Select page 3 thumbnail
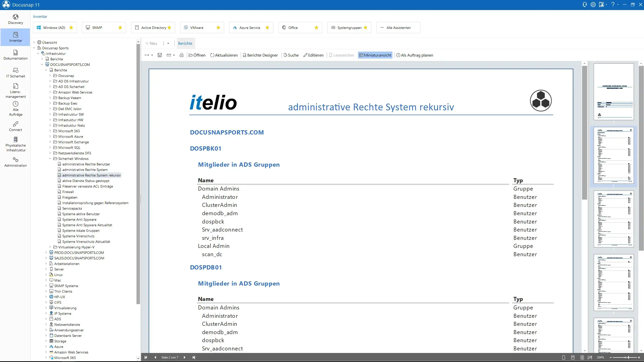Screen dimensions: 644x362 [x=614, y=219]
